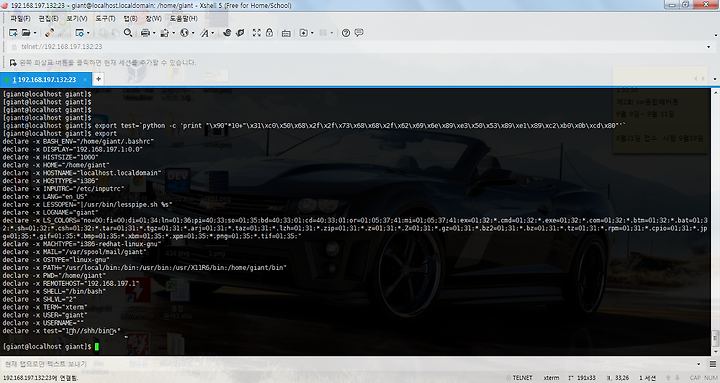Click the feedback speech bubble icon
Image resolution: width=720 pixels, height=383 pixels.
point(359,33)
